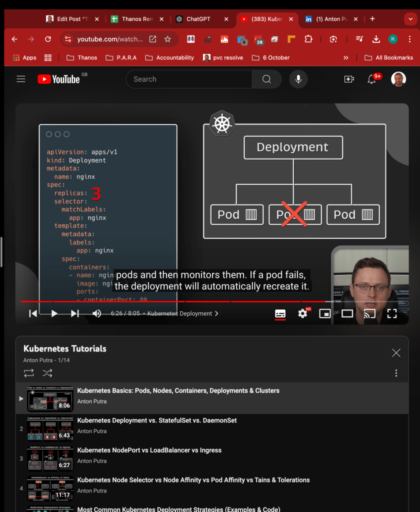Viewport: 420px width, 512px height.
Task: Open the tab search dropdown arrow
Action: click(410, 19)
